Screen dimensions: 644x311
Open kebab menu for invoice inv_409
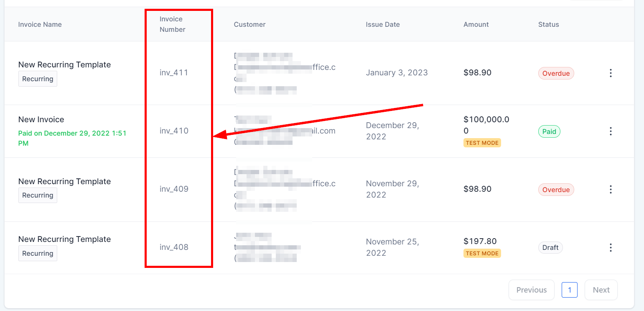point(611,190)
